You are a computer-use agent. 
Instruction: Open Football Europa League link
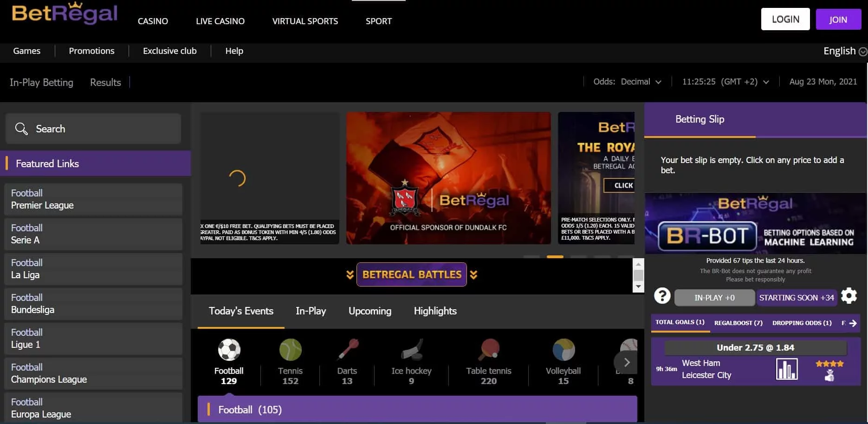click(x=93, y=408)
